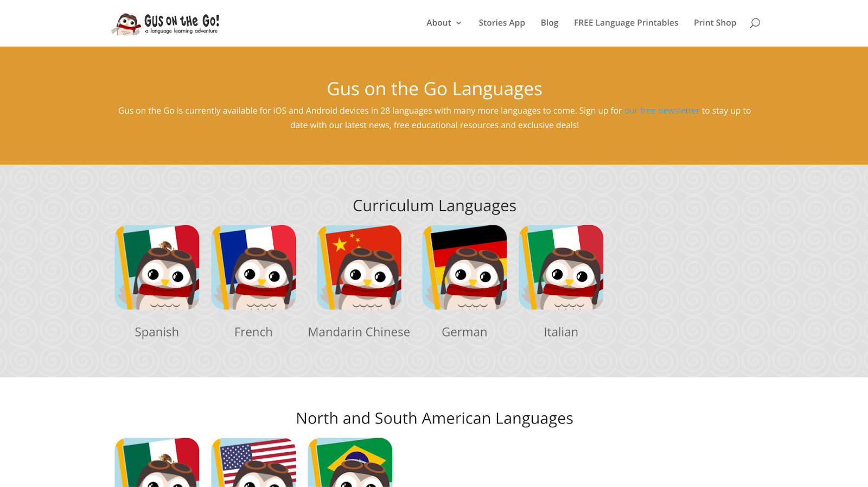Open the German flag owl icon

464,267
